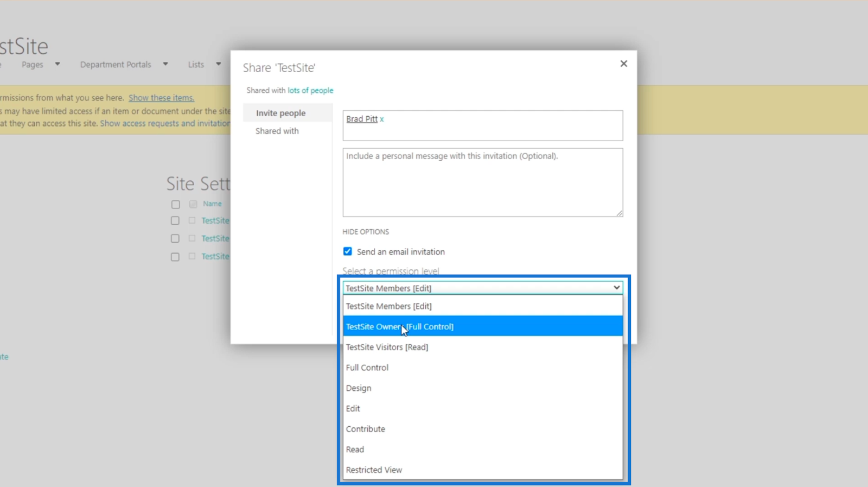Viewport: 868px width, 487px height.
Task: Open the first TestSite group link
Action: point(215,220)
